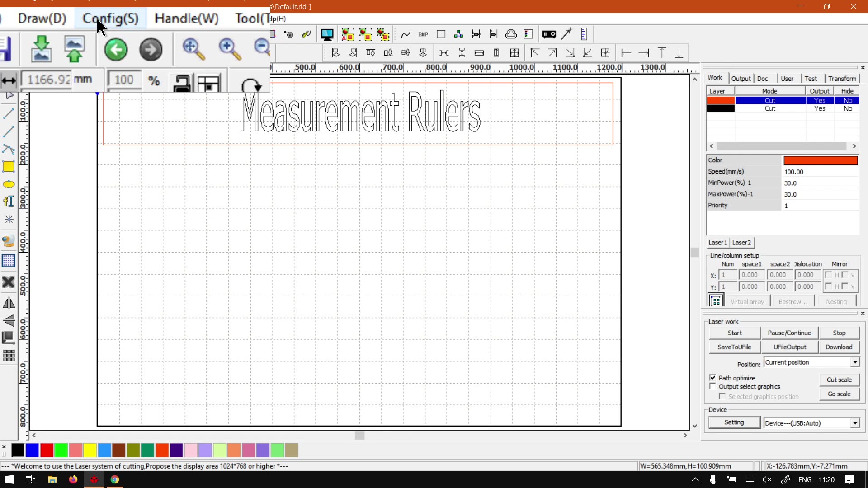Open the Position dropdown (Current position)

point(855,362)
